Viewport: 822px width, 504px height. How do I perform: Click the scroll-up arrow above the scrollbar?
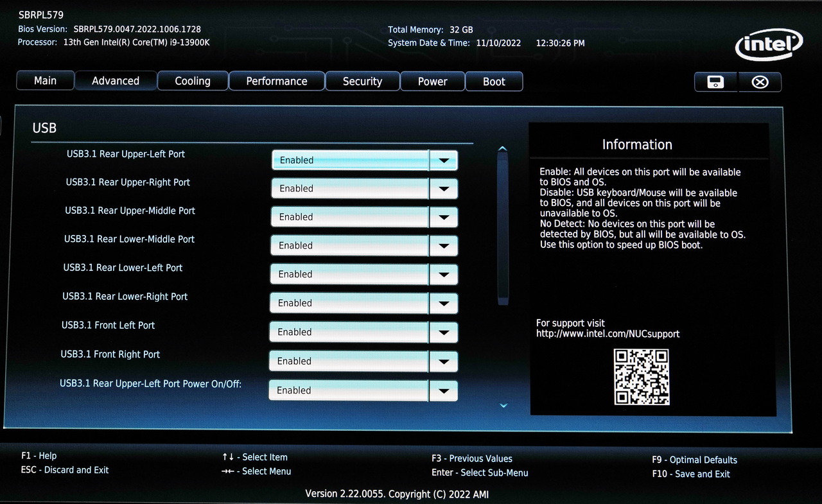[x=502, y=149]
